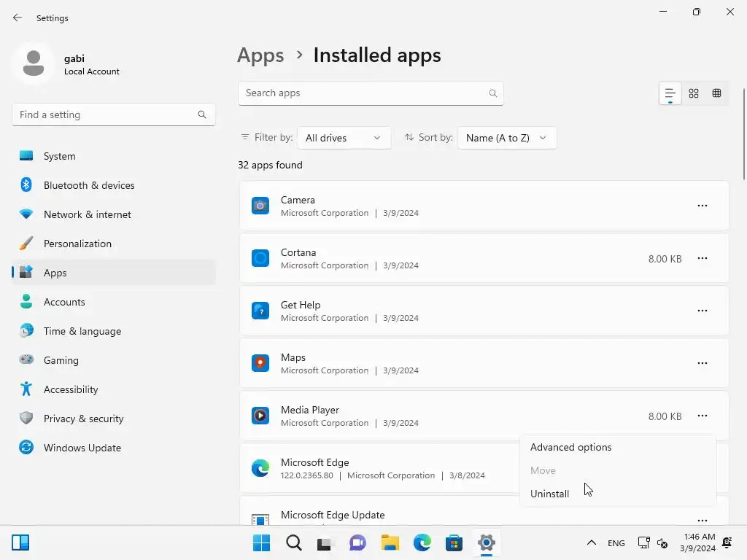The width and height of the screenshot is (747, 560).
Task: Open Accounts settings
Action: coord(113,302)
